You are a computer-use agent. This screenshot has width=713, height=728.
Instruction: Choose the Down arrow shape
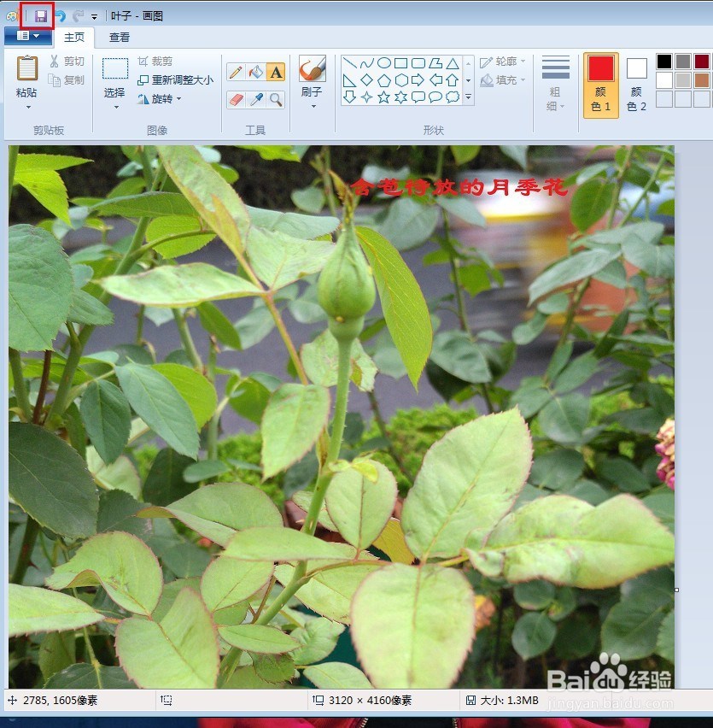tap(349, 97)
